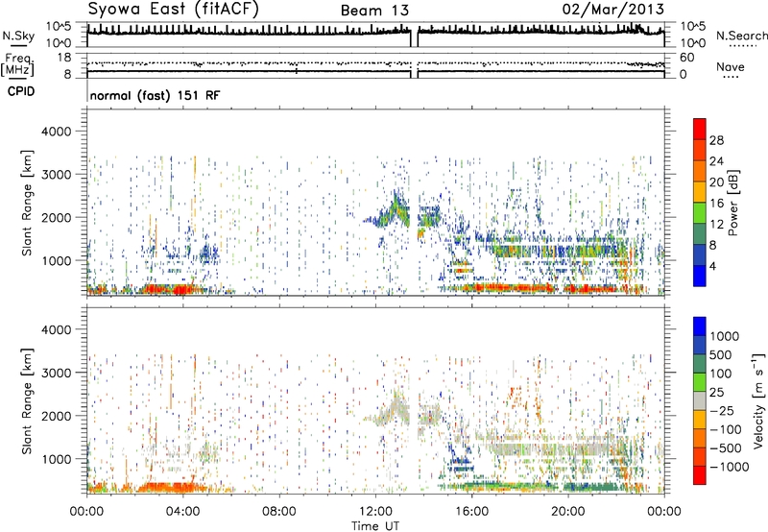Click the blue bottom of the power color bar
The image size is (768, 532).
pyautogui.click(x=700, y=277)
